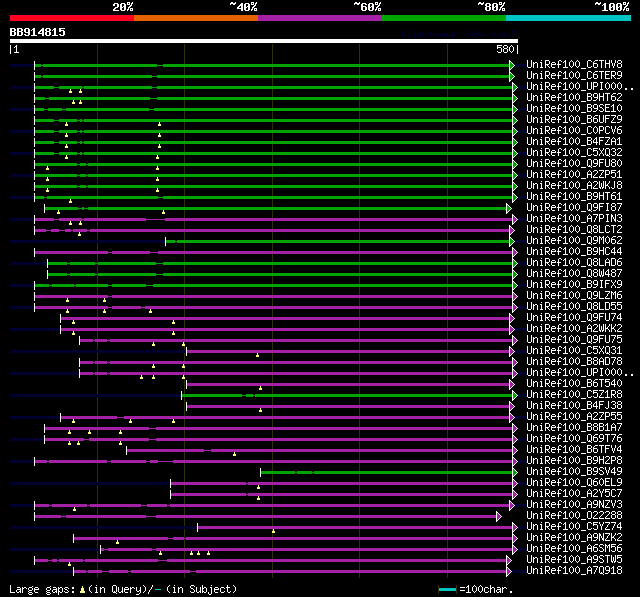
Task: Select the UniRef100_B4FZA1 label
Action: pos(574,142)
